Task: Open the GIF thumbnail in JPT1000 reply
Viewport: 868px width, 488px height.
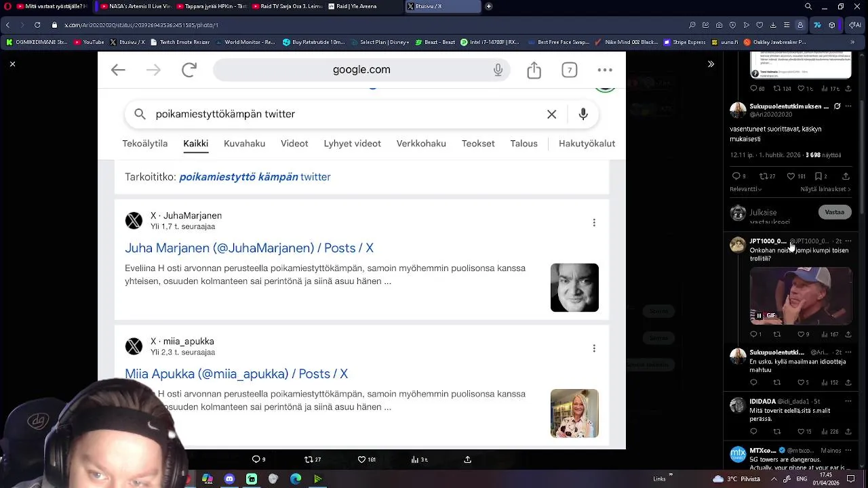Action: (801, 296)
